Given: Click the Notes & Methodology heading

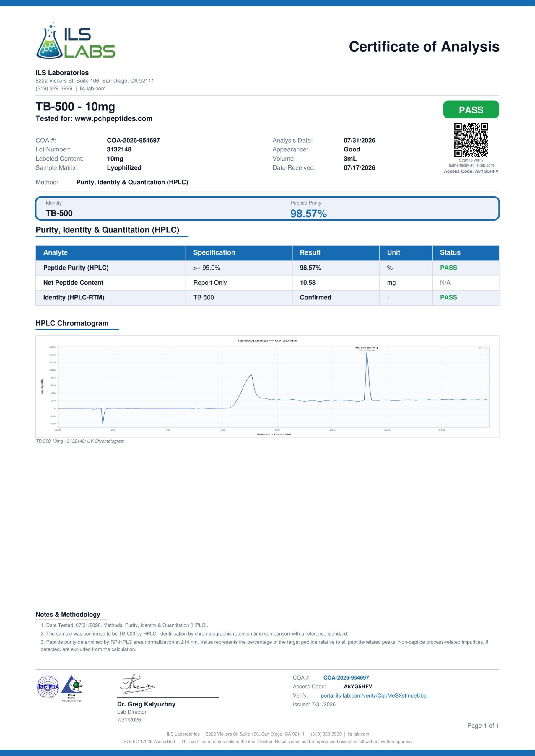Looking at the screenshot, I should (68, 615).
